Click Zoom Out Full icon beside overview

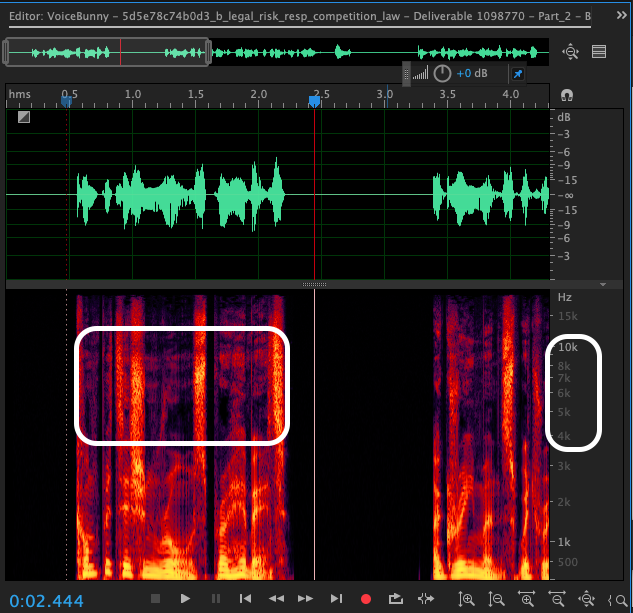571,52
